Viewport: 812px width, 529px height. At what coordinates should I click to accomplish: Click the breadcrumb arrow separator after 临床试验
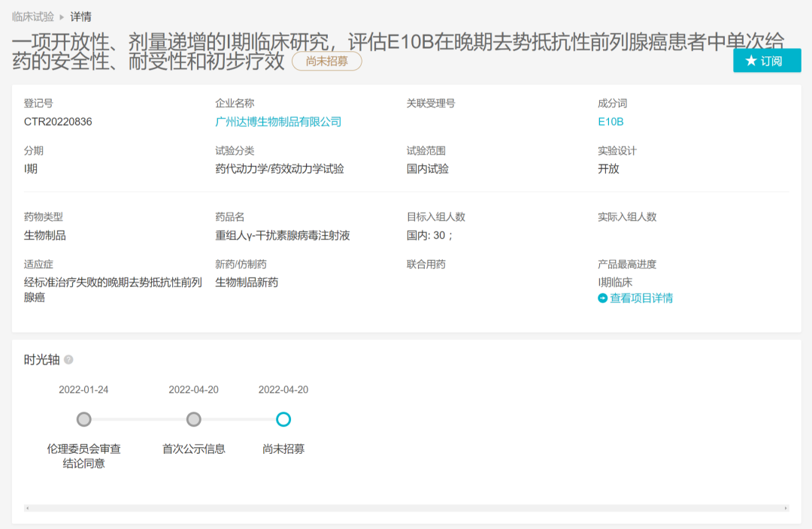coord(62,17)
